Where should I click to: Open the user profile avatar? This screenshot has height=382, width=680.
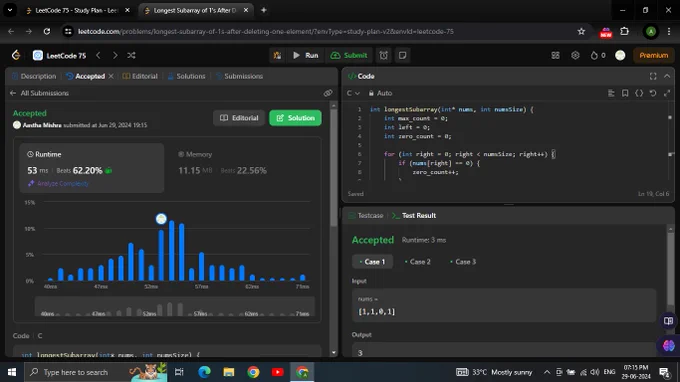620,55
